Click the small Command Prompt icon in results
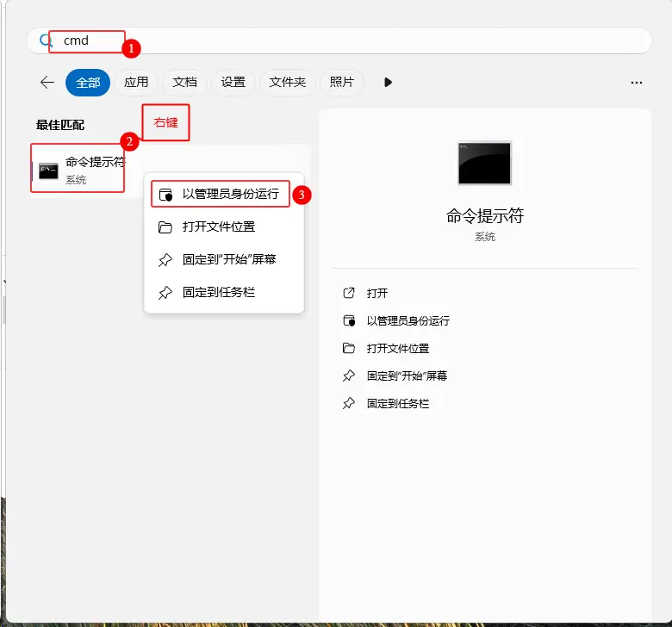 click(48, 170)
